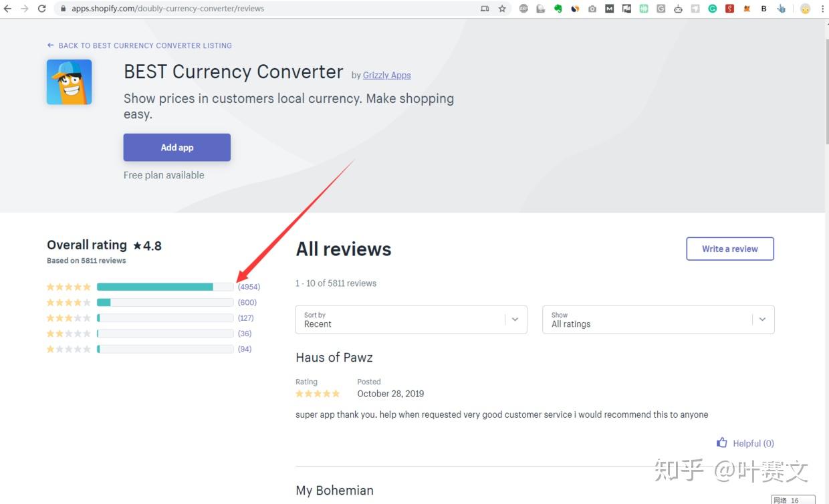Filter by 5-star reviews (4954)
829x504 pixels.
[x=249, y=287]
